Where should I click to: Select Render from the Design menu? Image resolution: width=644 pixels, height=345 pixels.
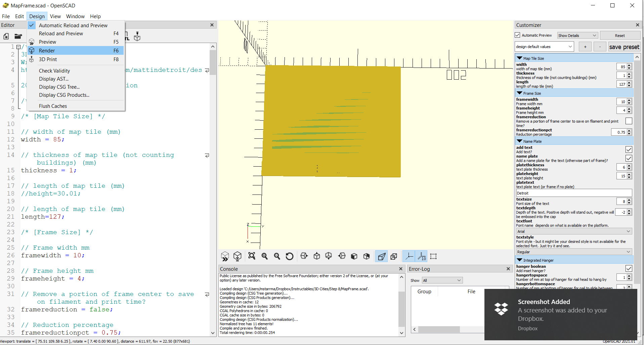47,51
